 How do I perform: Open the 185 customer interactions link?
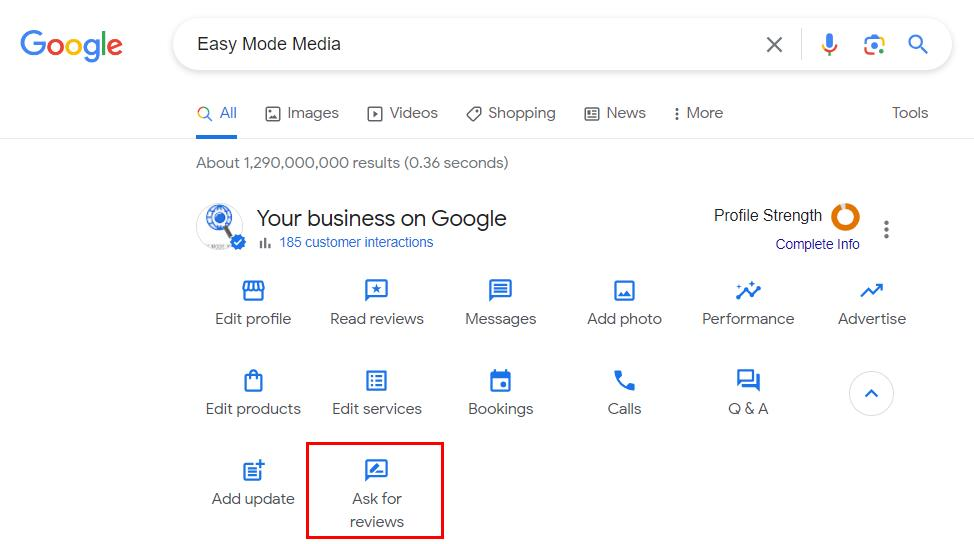coord(356,242)
